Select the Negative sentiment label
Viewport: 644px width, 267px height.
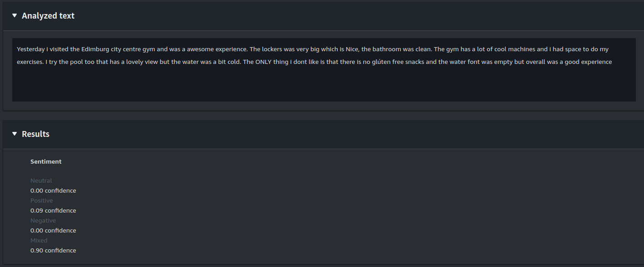tap(43, 221)
